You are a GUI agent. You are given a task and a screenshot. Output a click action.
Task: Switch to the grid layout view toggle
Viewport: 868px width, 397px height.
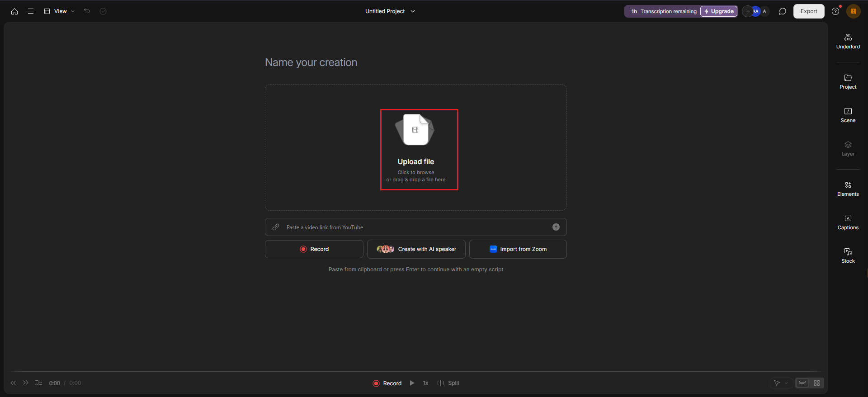coord(817,383)
